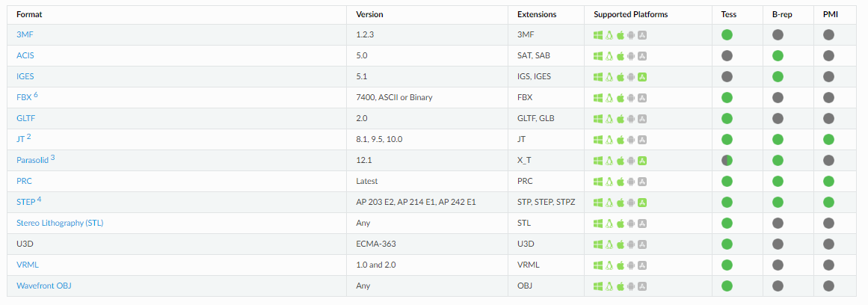
Task: Click the green Tess dot for Wavefront OBJ
Action: 727,286
